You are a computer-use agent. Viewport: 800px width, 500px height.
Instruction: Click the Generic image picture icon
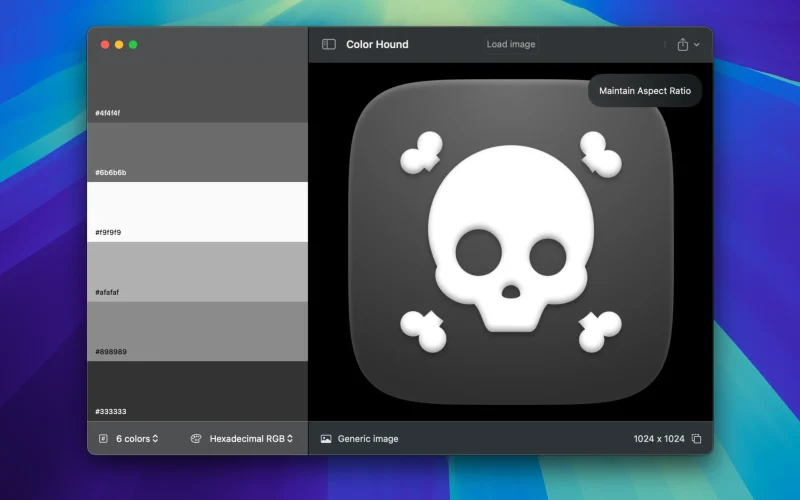tap(326, 439)
